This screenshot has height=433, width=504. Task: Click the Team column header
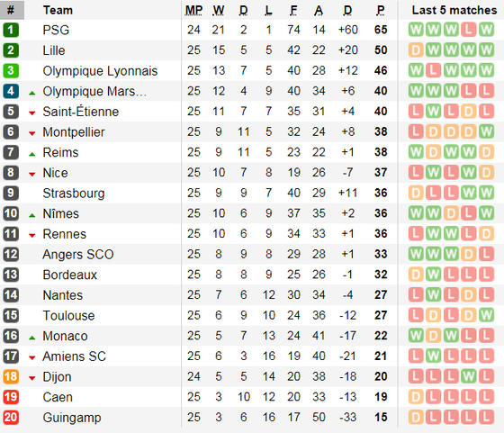click(x=58, y=10)
